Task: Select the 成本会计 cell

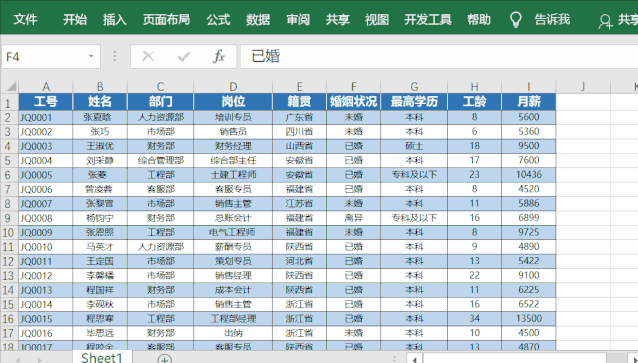Action: [233, 290]
